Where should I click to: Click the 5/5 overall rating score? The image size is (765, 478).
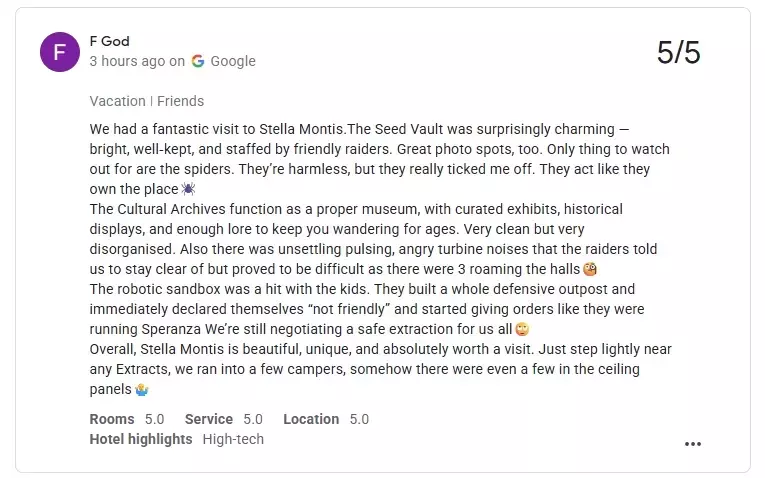679,52
